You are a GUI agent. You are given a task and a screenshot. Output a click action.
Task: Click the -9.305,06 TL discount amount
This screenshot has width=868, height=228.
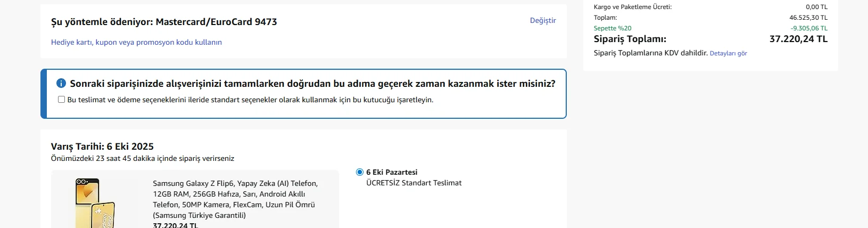pyautogui.click(x=809, y=28)
